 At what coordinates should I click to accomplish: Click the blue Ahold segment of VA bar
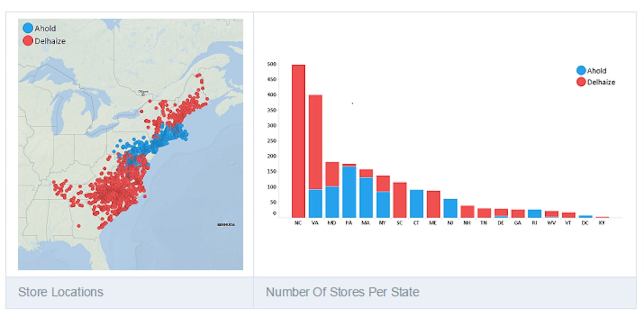click(x=316, y=203)
